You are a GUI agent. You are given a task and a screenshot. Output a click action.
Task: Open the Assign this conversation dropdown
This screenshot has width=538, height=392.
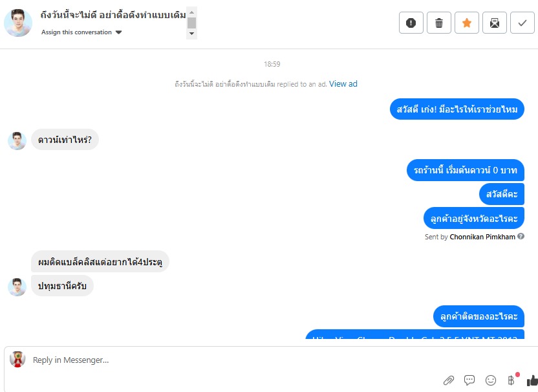[81, 32]
